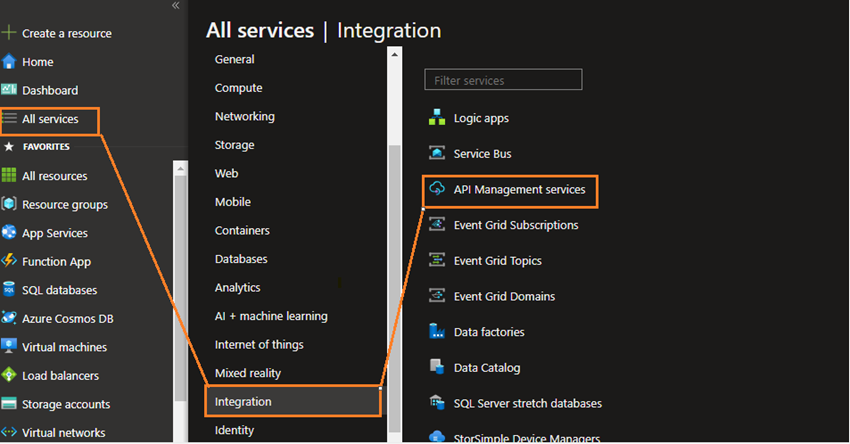Open Logic apps service text

point(481,118)
